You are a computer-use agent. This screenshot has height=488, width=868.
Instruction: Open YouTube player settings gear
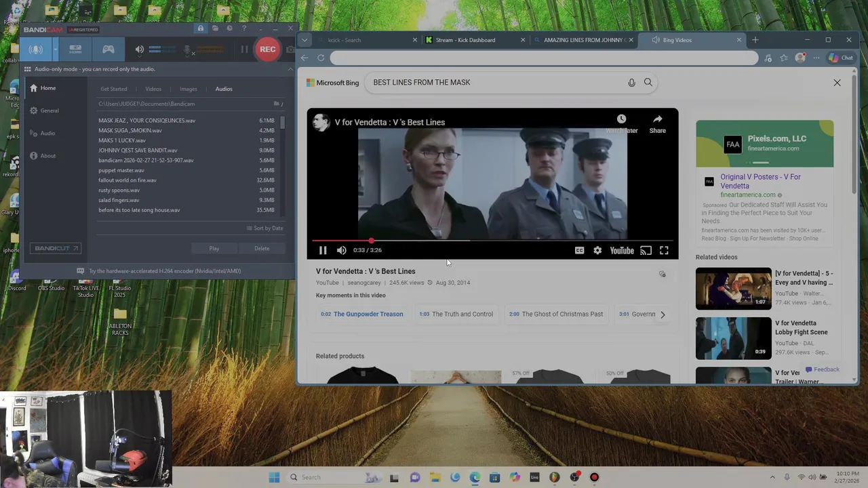pos(597,251)
